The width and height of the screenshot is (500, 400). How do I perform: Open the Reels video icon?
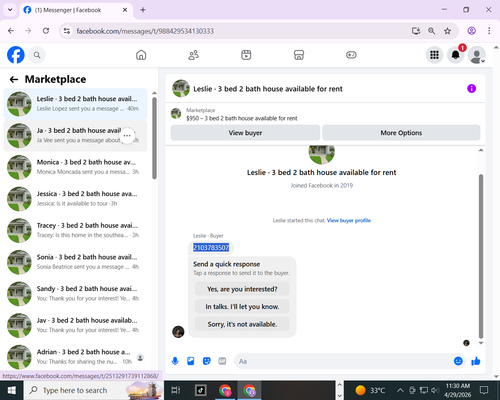(246, 55)
